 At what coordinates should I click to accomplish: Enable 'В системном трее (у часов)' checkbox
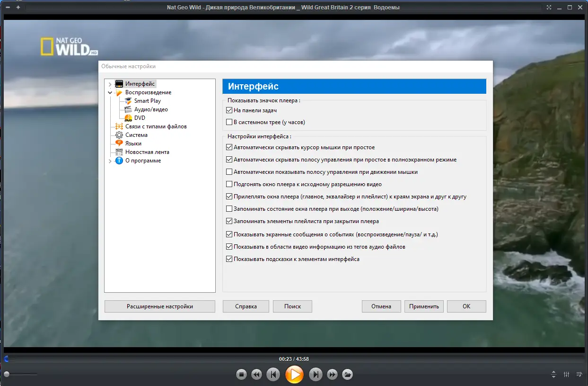pos(229,122)
